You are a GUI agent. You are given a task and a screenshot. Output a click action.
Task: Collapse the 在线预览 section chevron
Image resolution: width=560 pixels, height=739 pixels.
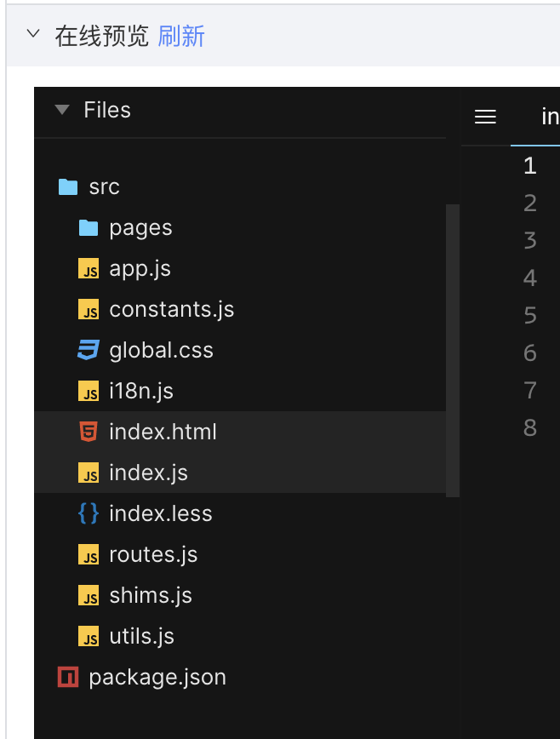click(33, 33)
